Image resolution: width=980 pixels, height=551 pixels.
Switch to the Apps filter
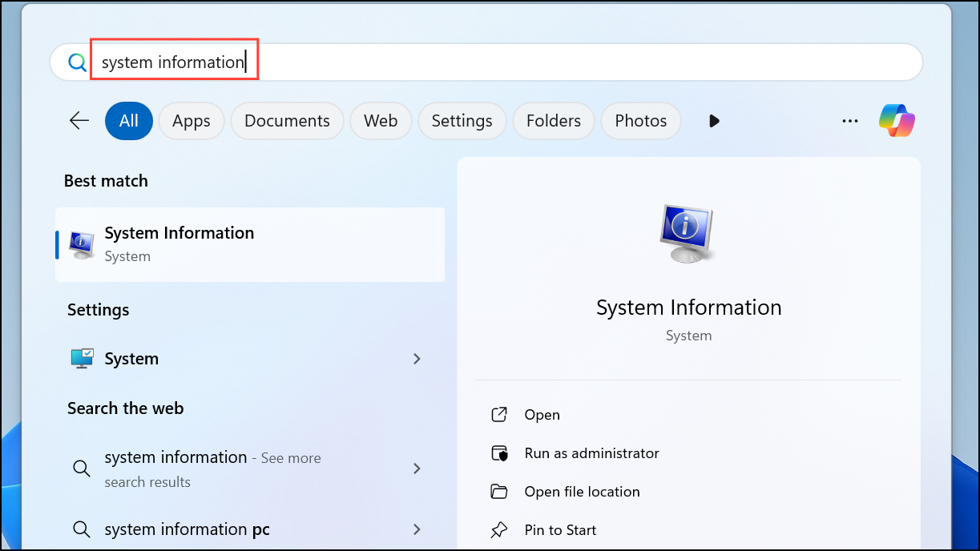pyautogui.click(x=191, y=120)
